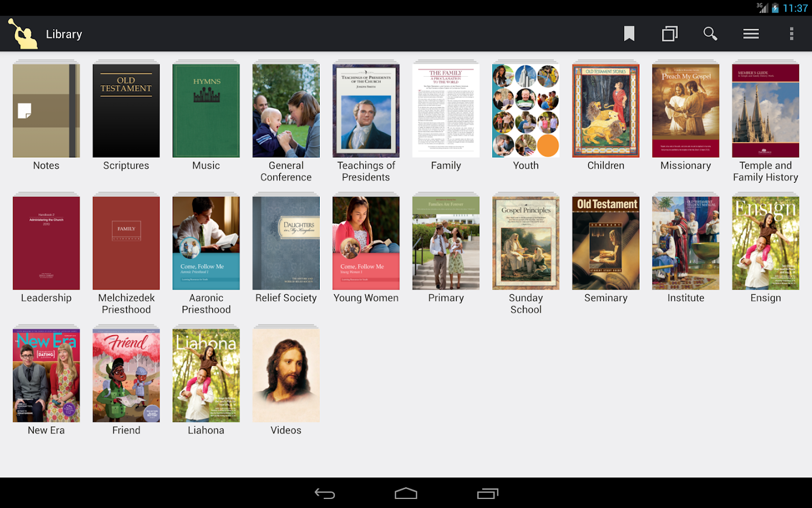Click the "Aaronic Priesthood" label
The image size is (812, 508).
(206, 304)
